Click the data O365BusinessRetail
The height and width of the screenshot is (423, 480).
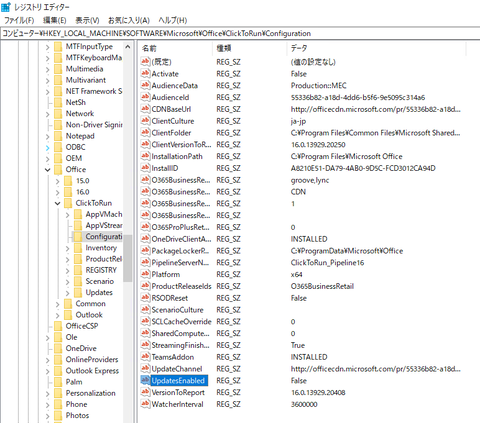[x=322, y=286]
